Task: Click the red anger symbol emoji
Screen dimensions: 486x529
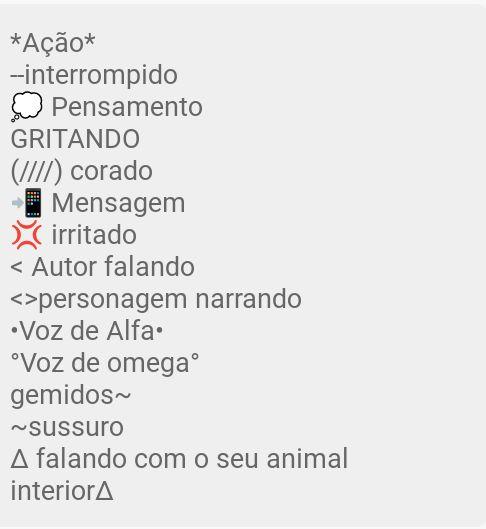Action: (27, 235)
